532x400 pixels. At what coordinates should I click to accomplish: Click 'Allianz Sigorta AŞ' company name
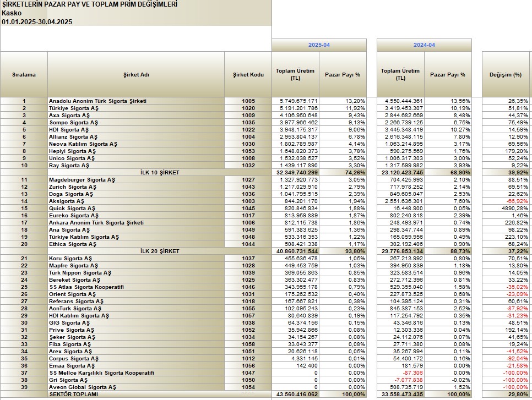[x=73, y=136]
